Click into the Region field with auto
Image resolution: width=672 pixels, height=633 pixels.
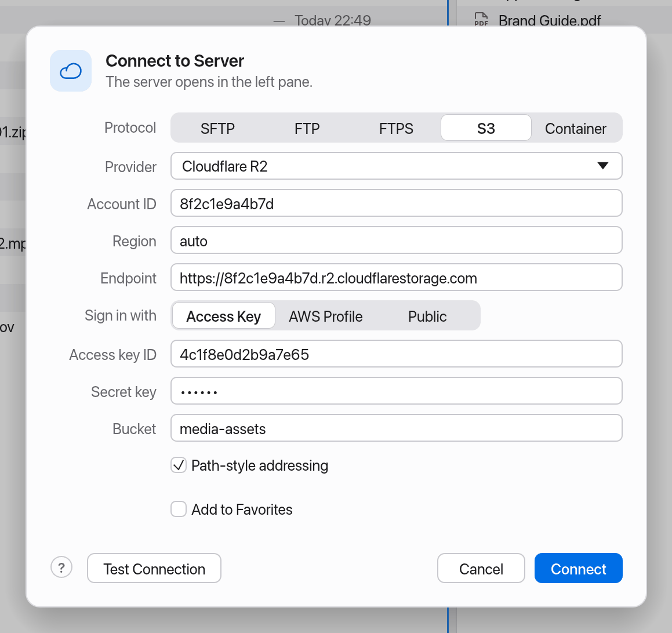tap(397, 241)
